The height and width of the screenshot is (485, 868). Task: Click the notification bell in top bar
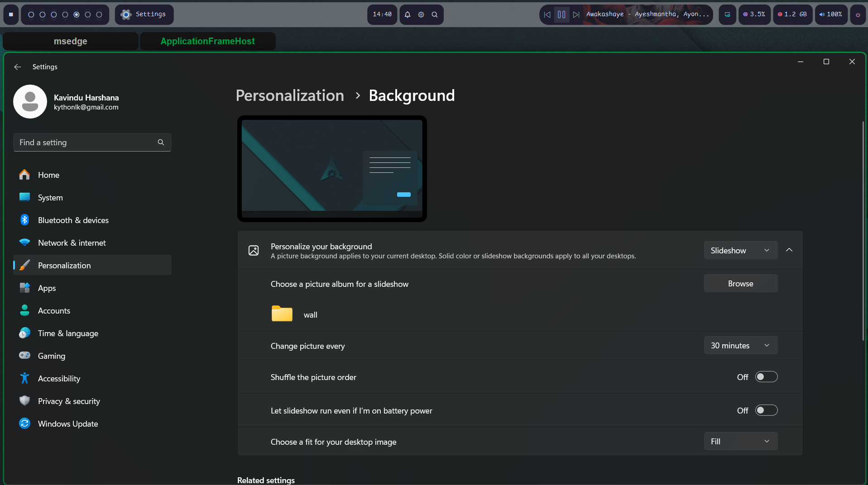pyautogui.click(x=408, y=14)
